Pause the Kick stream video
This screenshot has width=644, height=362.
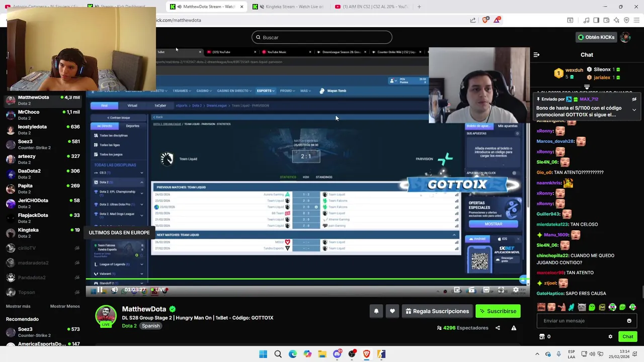point(100,290)
